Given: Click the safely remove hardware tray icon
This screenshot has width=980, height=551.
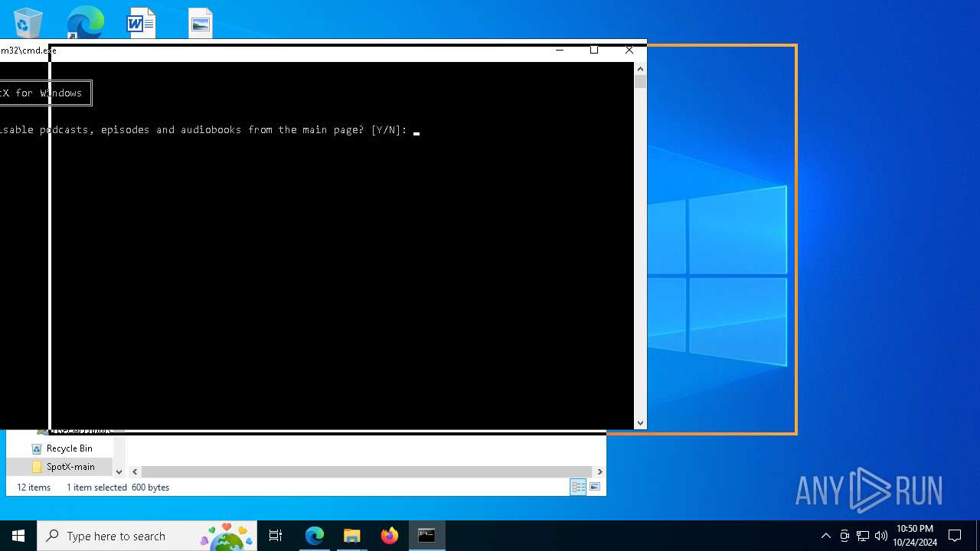Looking at the screenshot, I should point(844,536).
